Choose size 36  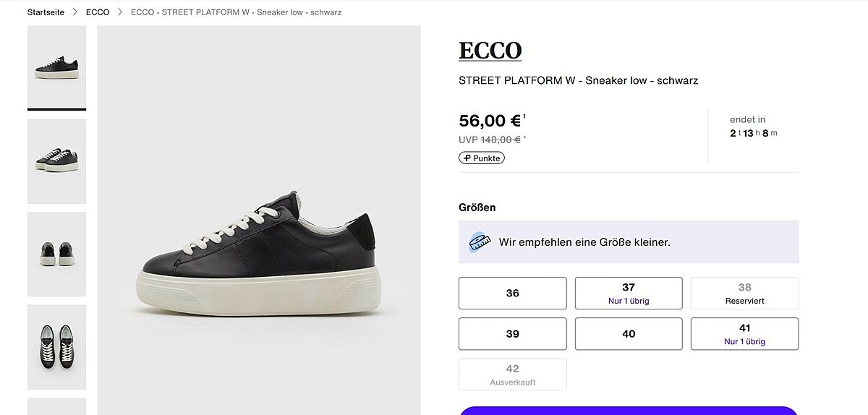pos(513,293)
